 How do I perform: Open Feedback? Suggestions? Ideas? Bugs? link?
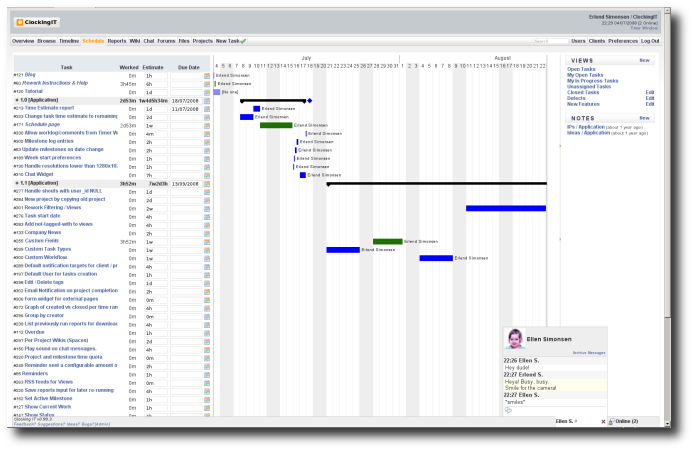pos(62,424)
